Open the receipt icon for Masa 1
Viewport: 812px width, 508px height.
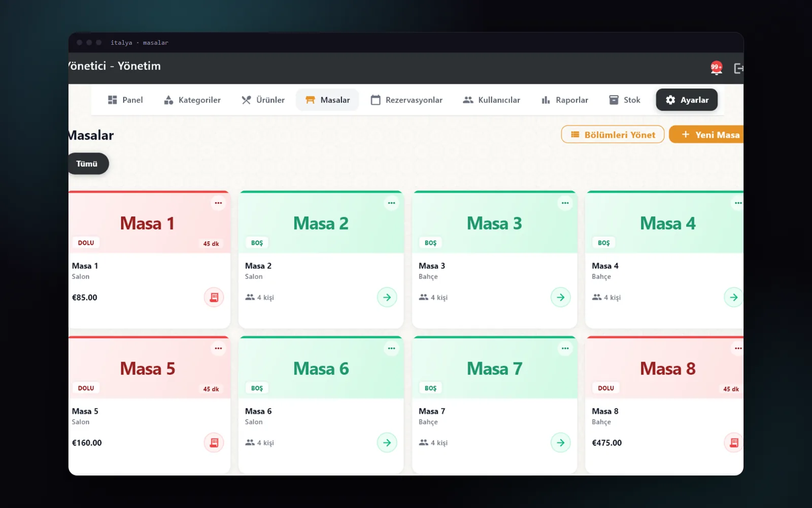pyautogui.click(x=214, y=297)
